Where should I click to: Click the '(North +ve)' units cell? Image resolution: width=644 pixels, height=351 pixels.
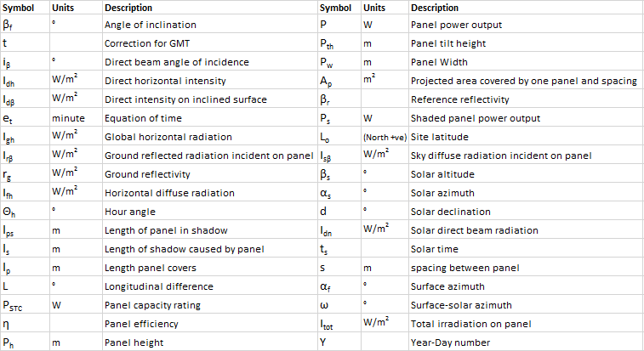(385, 137)
